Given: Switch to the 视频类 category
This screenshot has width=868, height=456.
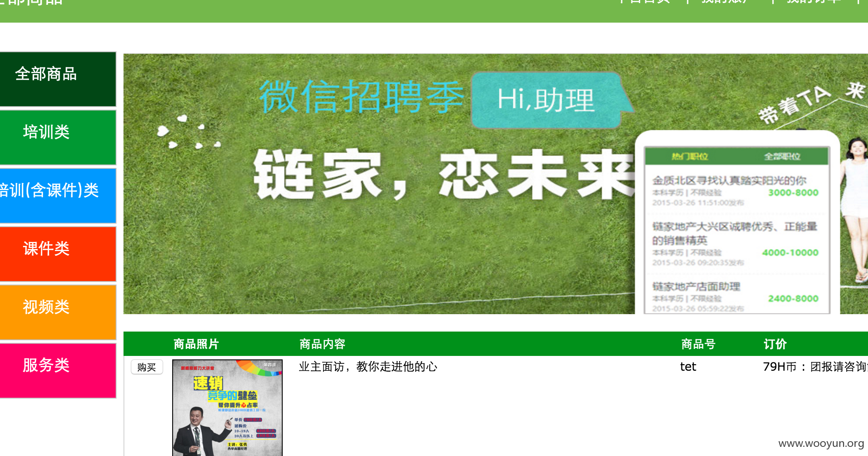Looking at the screenshot, I should 58,312.
